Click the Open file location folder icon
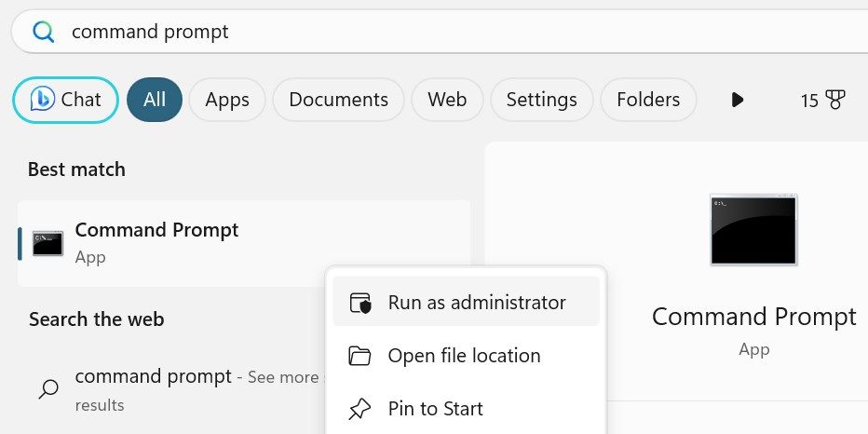Screen dimensions: 868x434 [x=359, y=356]
